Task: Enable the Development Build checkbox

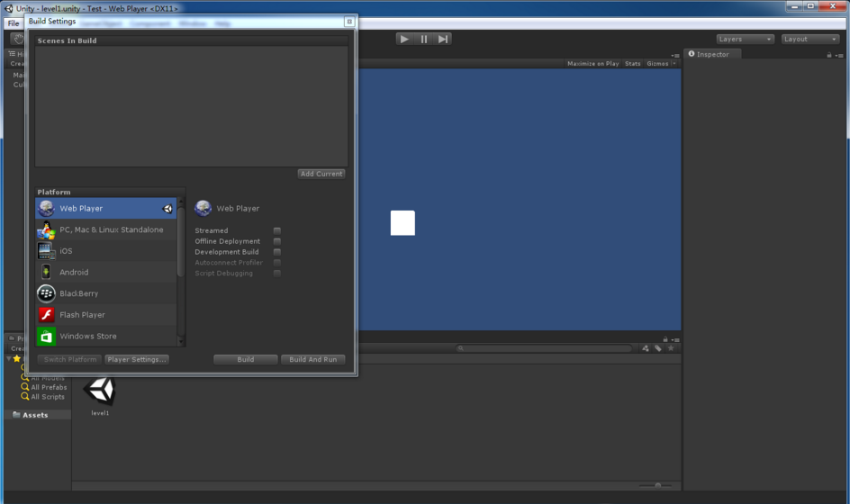Action: 277,252
